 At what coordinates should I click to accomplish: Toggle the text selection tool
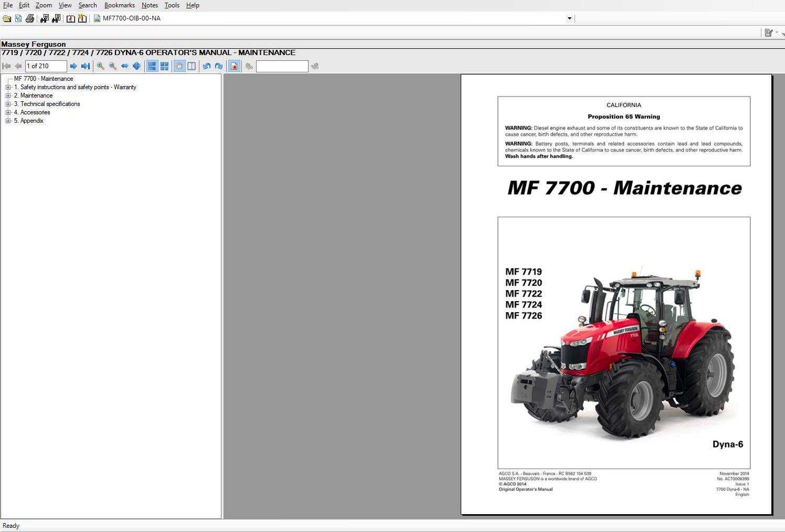click(192, 66)
